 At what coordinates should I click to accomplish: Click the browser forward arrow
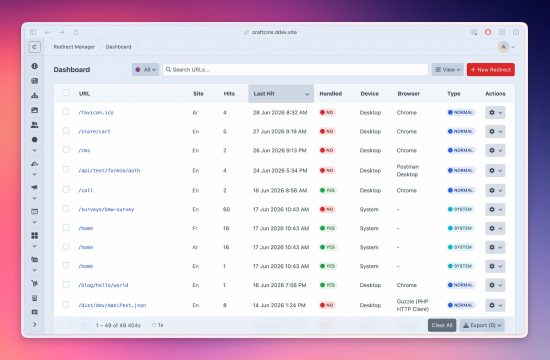point(62,32)
